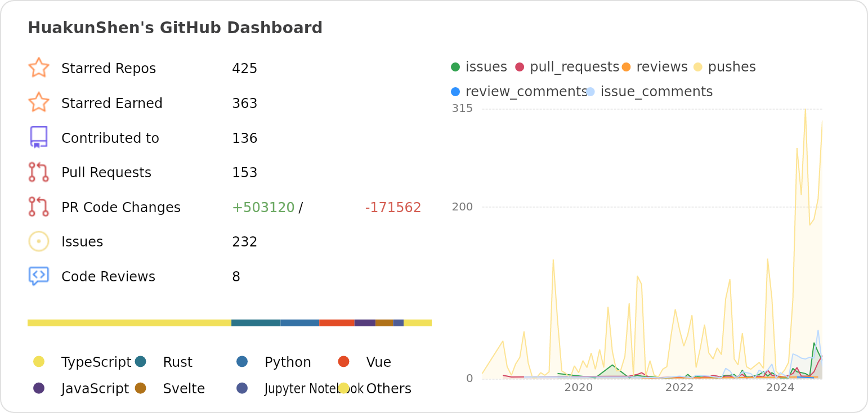Screen dimensions: 868x413
Task: Click the Svelte brown legend dot
Action: [141, 388]
